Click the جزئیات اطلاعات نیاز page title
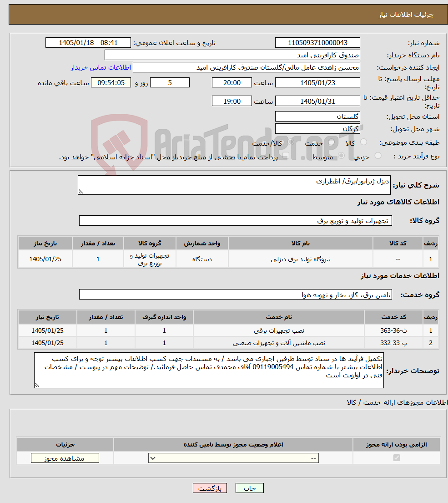Viewport: 448px width, 503px height. coord(406,15)
